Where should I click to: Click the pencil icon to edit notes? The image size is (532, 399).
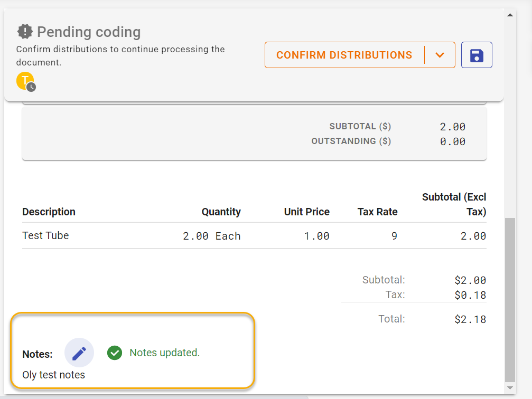[x=79, y=353]
